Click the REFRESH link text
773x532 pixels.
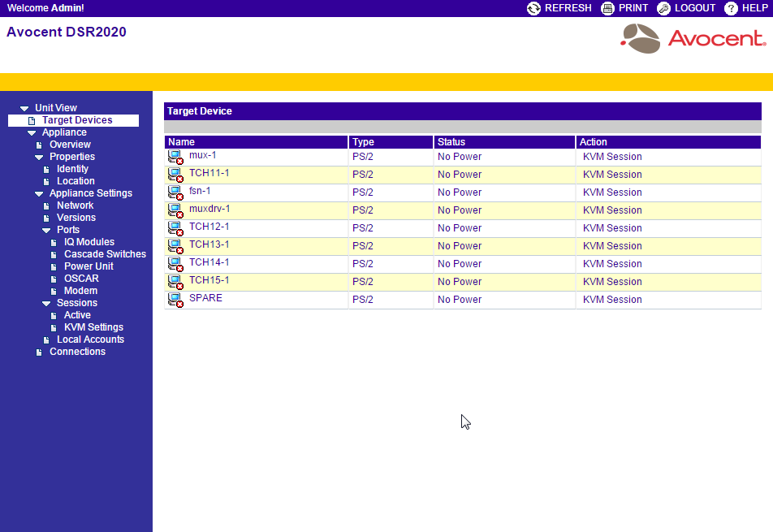[x=568, y=8]
